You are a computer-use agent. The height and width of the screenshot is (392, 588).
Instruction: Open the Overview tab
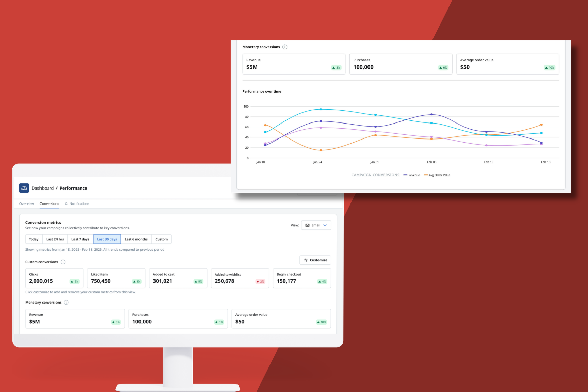[x=27, y=204]
